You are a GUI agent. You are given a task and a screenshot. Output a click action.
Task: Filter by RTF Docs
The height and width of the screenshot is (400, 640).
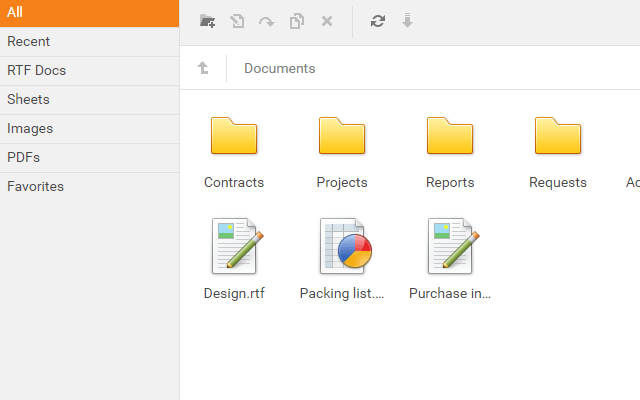click(90, 71)
